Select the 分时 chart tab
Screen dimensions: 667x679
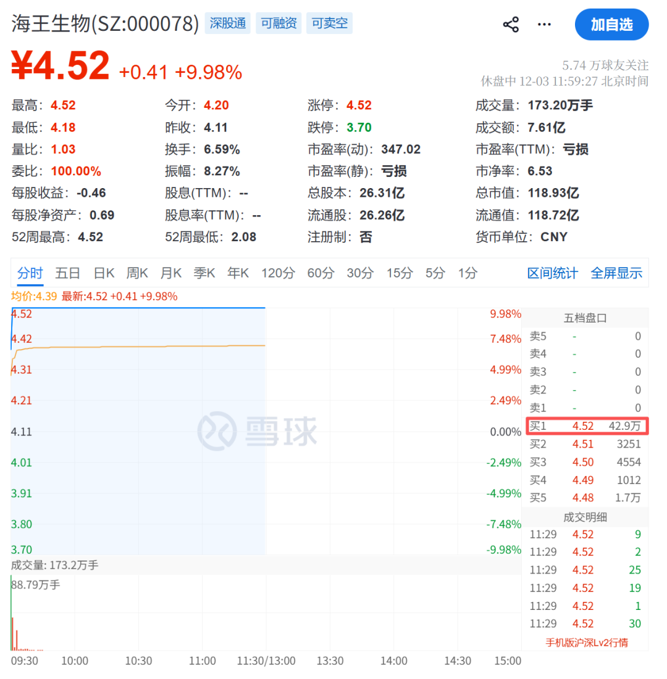pos(30,273)
